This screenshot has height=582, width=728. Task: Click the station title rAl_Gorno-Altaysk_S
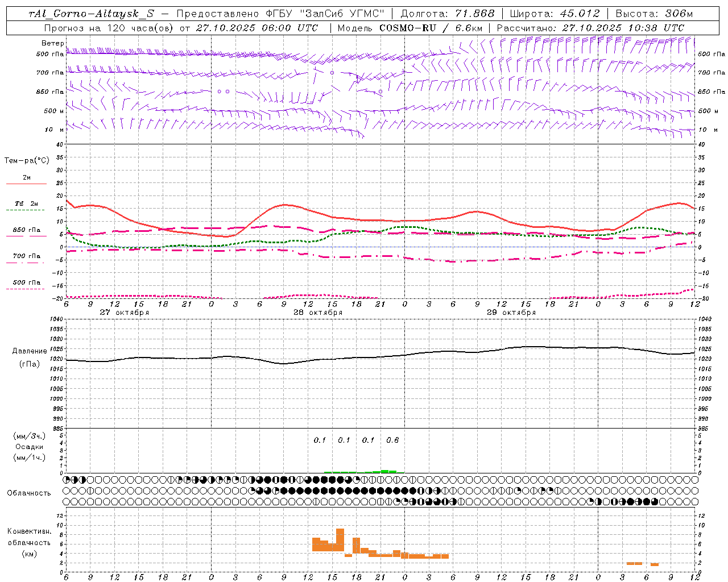tap(92, 14)
